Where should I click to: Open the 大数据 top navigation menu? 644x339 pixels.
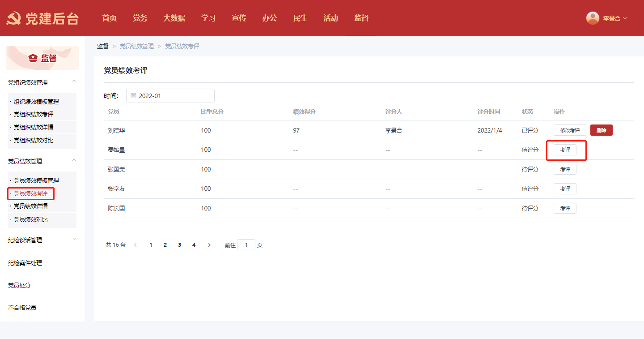coord(174,18)
